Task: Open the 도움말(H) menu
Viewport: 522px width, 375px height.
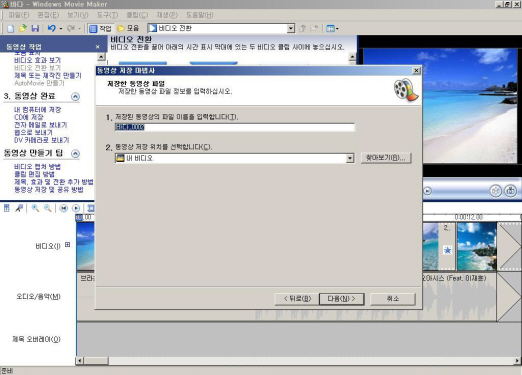Action: point(199,15)
